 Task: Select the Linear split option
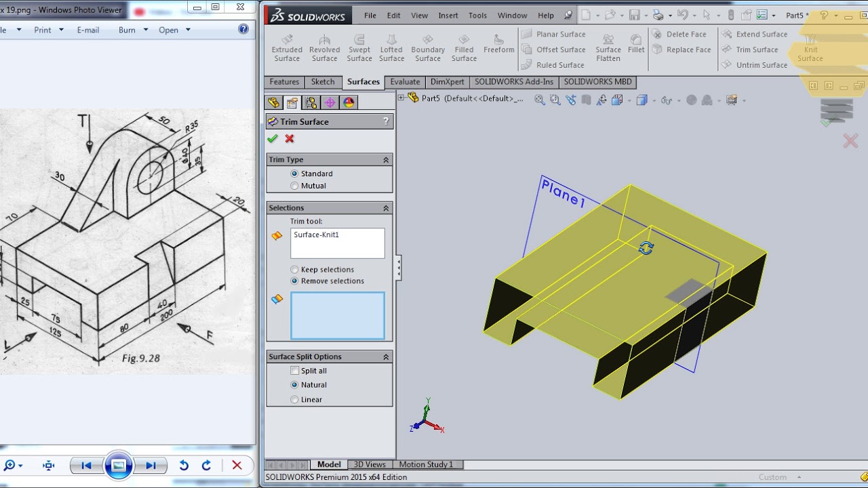306,400
